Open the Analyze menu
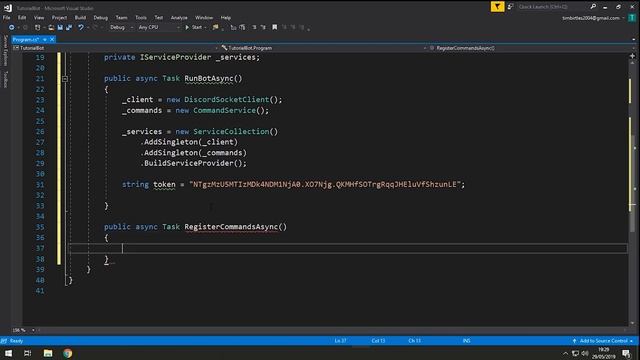 click(179, 18)
